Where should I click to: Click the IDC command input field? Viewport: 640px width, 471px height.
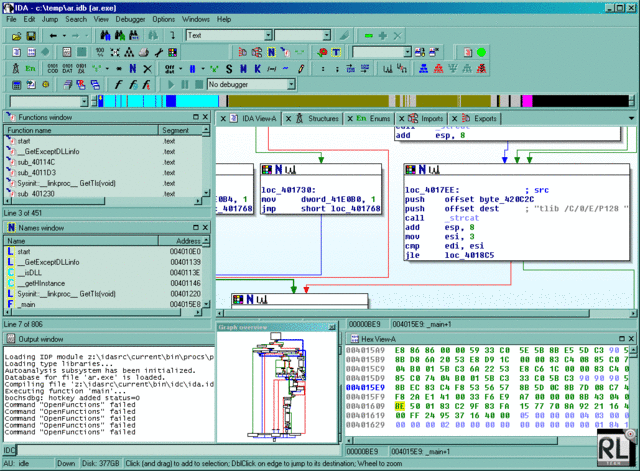[x=178, y=450]
